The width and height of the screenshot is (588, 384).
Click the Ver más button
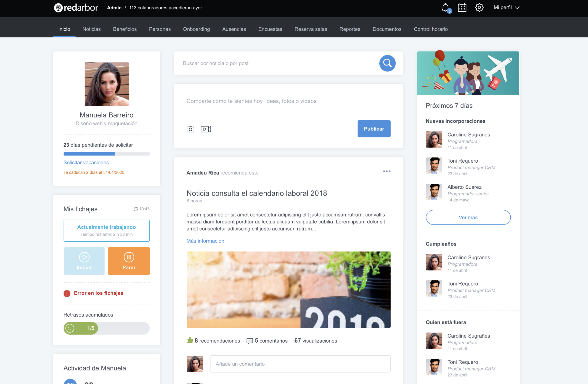[468, 217]
